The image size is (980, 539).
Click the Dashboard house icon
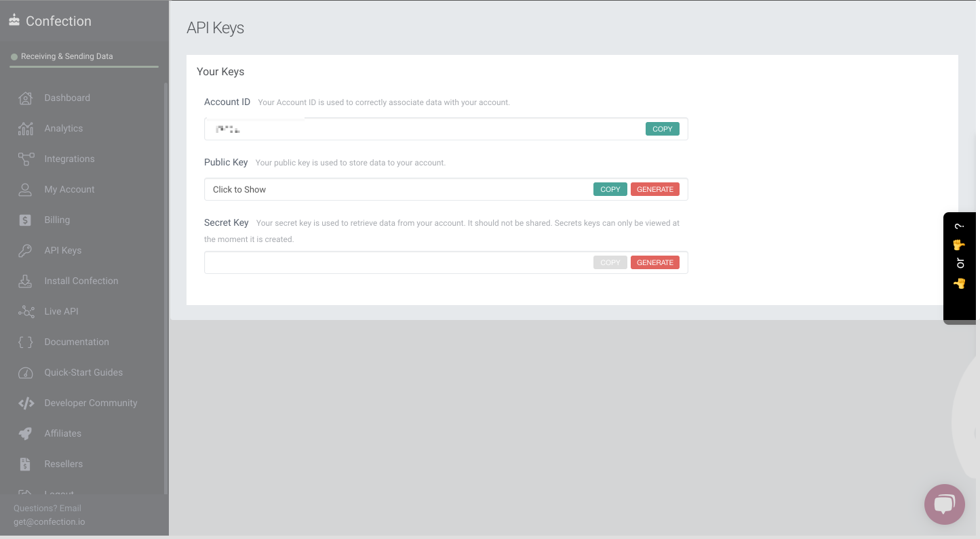(26, 98)
